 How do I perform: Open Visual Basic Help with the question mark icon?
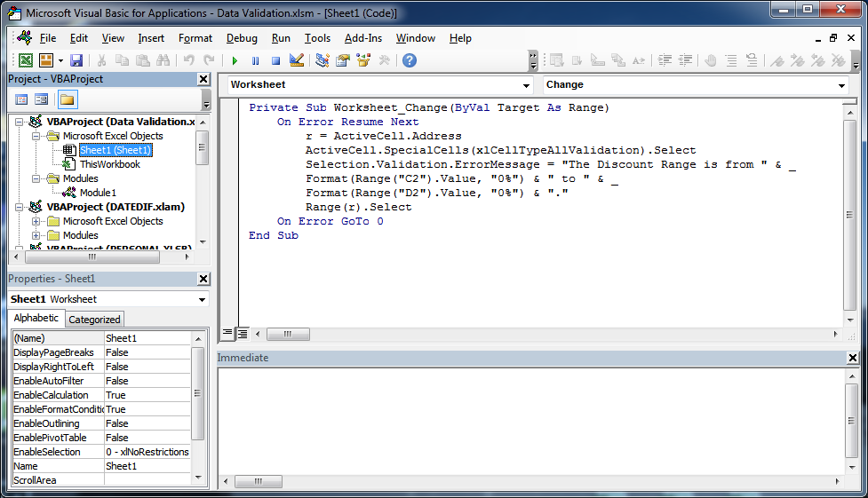pyautogui.click(x=410, y=60)
